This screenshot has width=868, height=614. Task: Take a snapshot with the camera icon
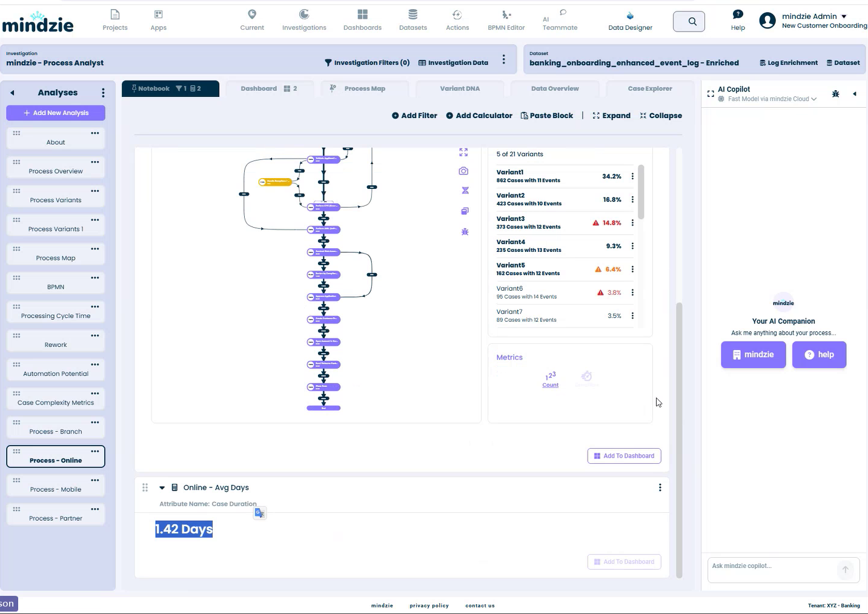[463, 171]
